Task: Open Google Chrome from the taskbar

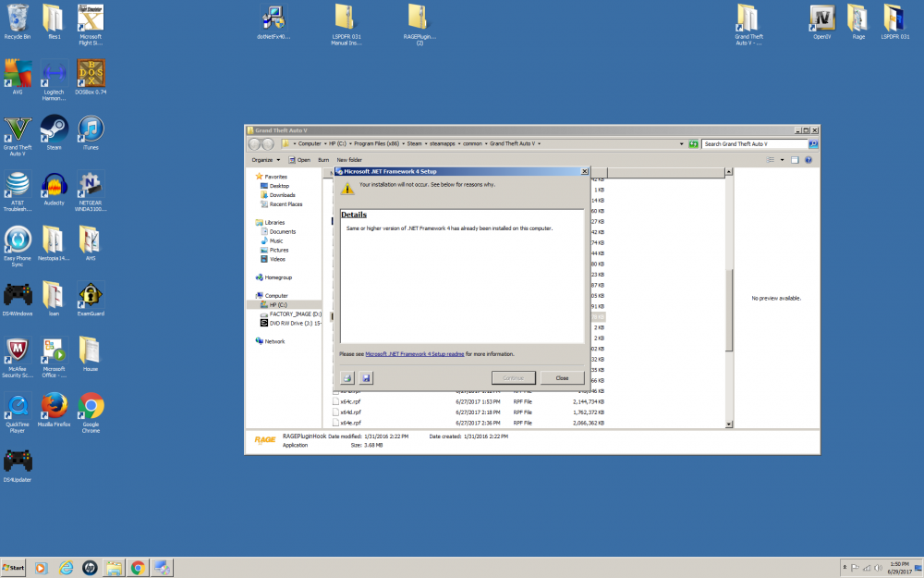Action: 137,567
